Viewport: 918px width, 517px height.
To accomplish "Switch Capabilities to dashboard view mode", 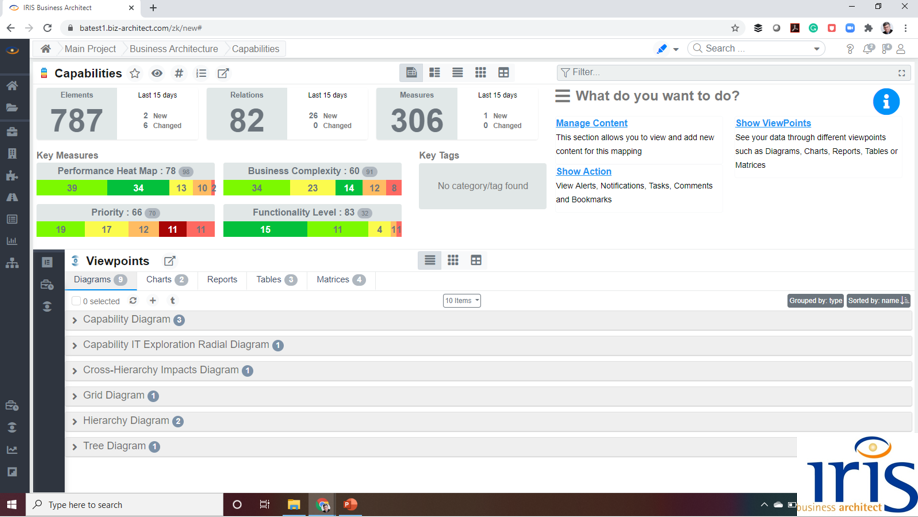I will pos(412,73).
